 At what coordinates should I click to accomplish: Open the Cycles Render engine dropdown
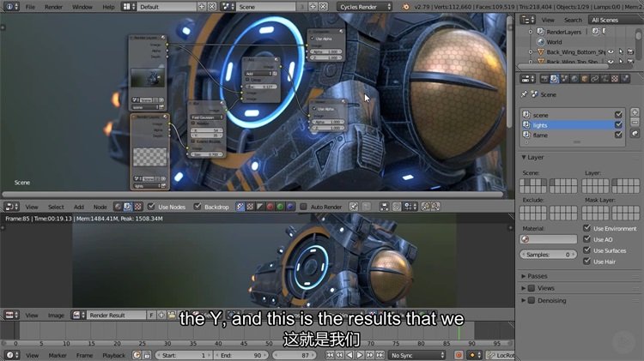(x=365, y=7)
